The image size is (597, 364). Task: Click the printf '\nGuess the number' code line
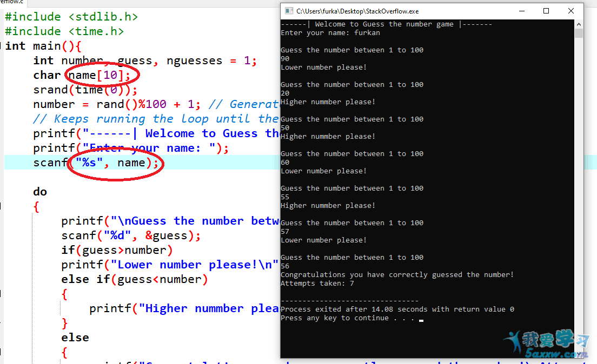click(x=170, y=221)
